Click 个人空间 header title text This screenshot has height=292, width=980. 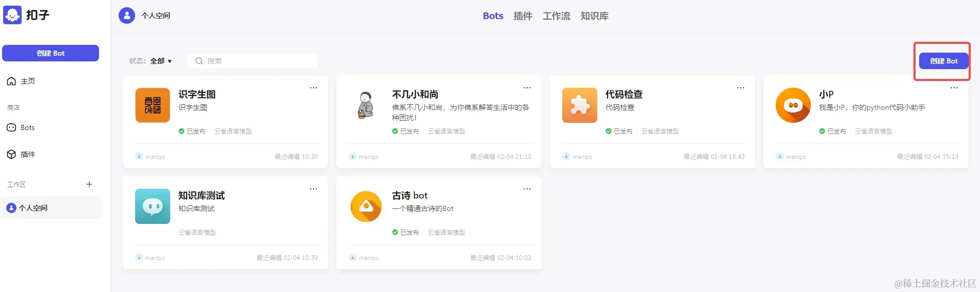[156, 15]
